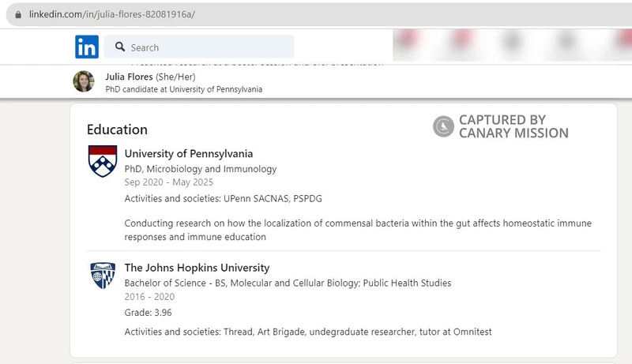Click the browser padlock site info icon

(x=18, y=14)
